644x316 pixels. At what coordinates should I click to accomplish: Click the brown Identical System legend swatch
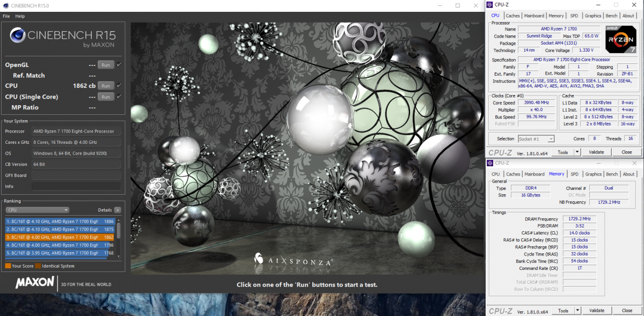[x=38, y=266]
